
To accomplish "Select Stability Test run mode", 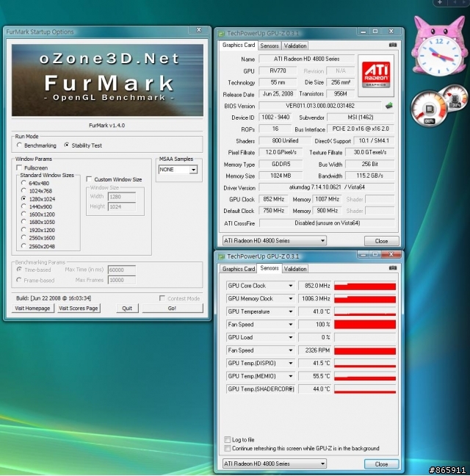I will click(67, 145).
